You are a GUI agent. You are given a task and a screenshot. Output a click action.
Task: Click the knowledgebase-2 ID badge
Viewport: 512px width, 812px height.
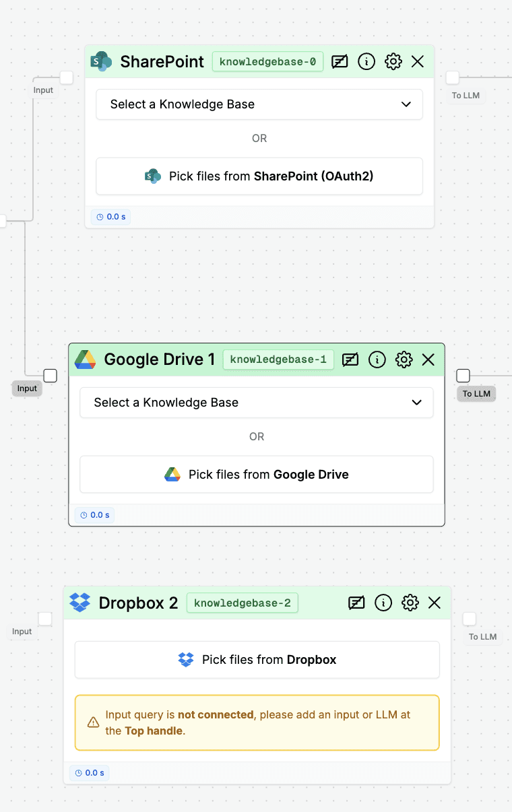tap(243, 603)
